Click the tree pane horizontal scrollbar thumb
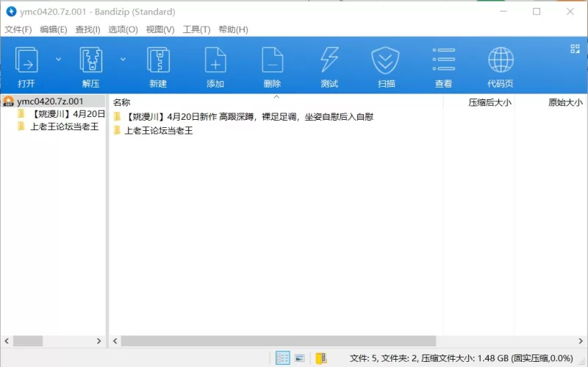Image resolution: width=588 pixels, height=367 pixels. coord(28,341)
